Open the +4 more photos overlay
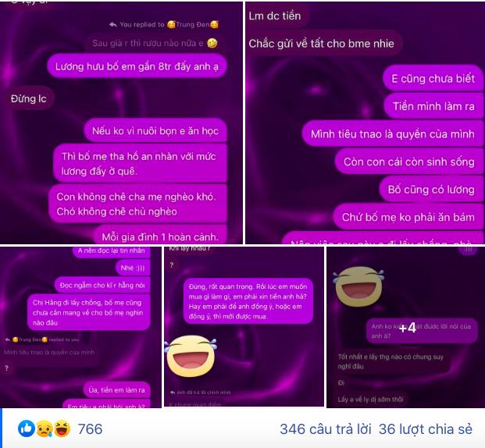The image size is (485, 448). pyautogui.click(x=408, y=328)
